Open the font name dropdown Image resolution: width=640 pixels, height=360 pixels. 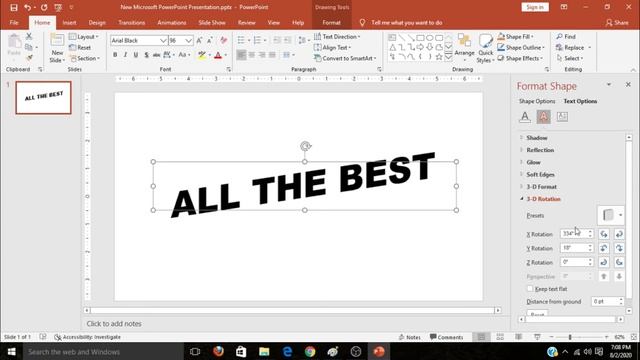(163, 40)
